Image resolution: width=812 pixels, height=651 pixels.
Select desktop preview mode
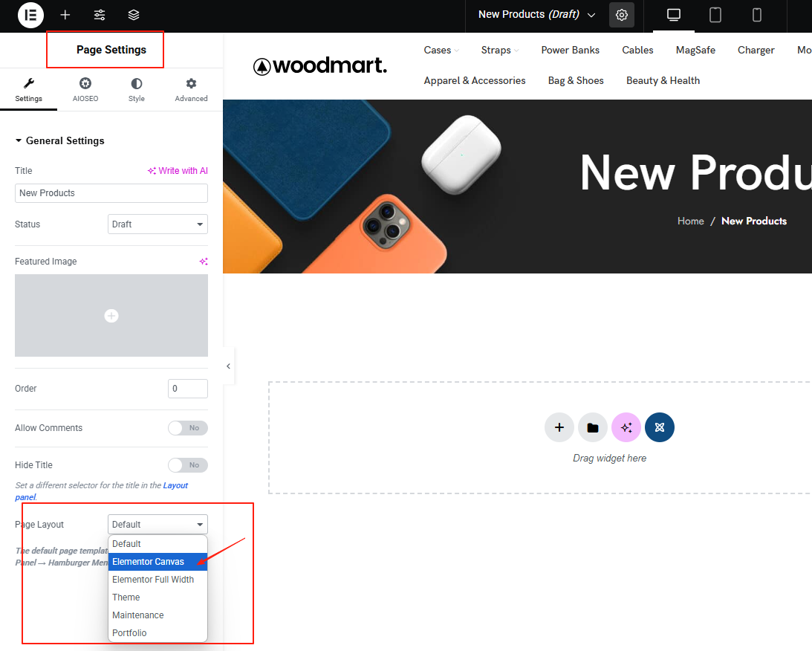pos(673,15)
